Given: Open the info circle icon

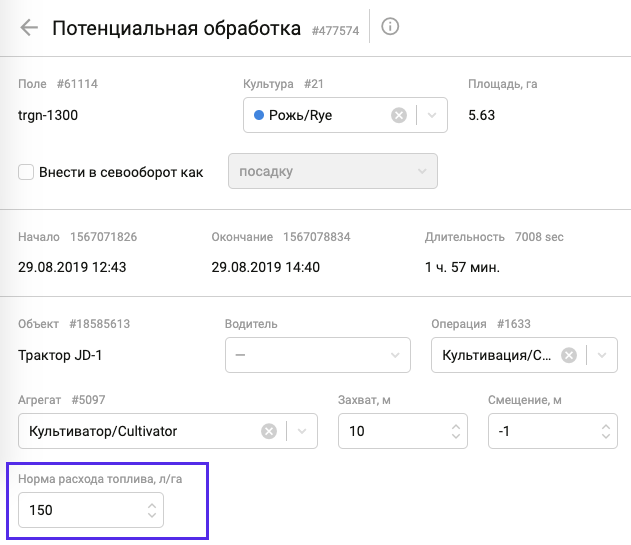Looking at the screenshot, I should pyautogui.click(x=391, y=27).
